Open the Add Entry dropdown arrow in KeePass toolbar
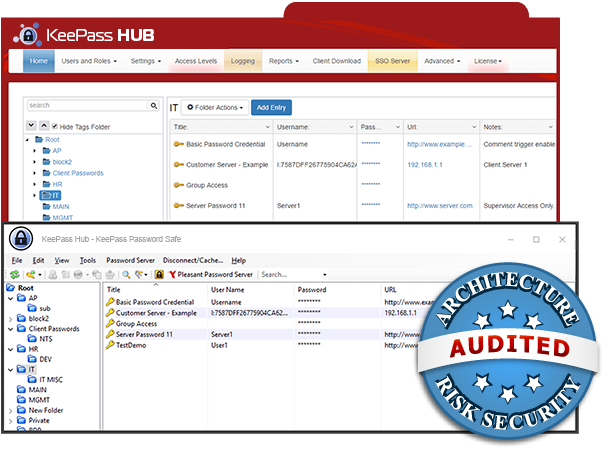The height and width of the screenshot is (457, 603). [40, 275]
